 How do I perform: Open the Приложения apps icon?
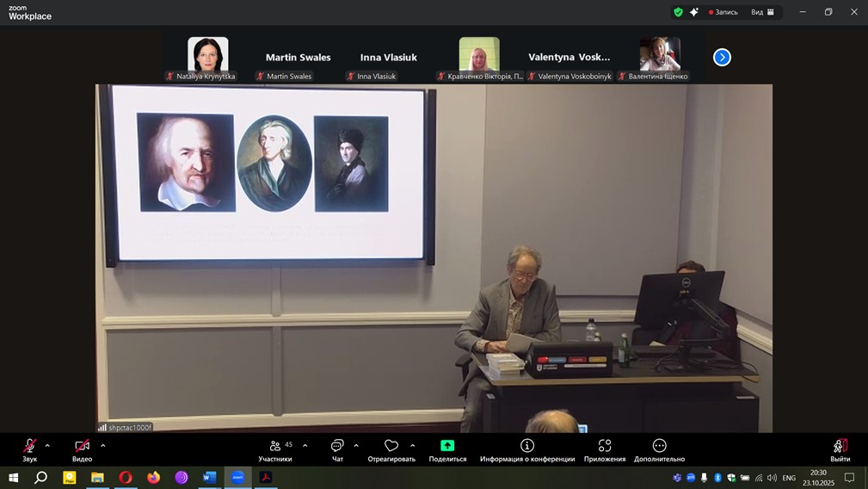pos(605,449)
